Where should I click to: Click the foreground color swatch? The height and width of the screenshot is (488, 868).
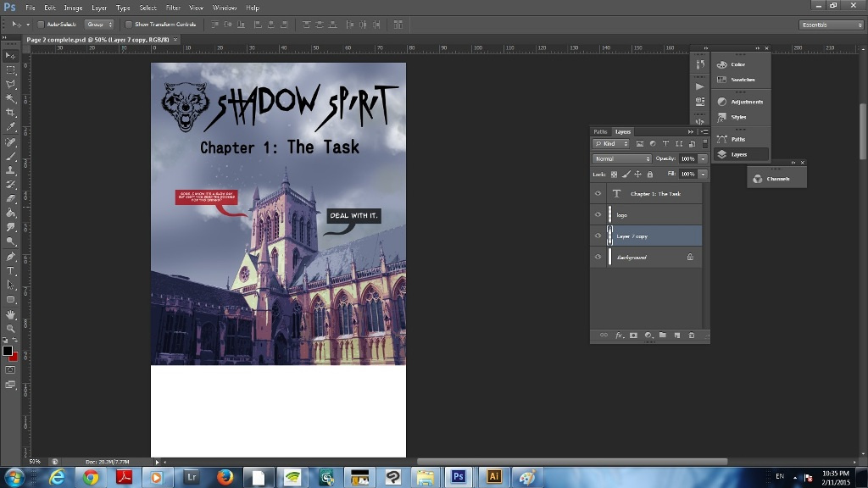8,350
